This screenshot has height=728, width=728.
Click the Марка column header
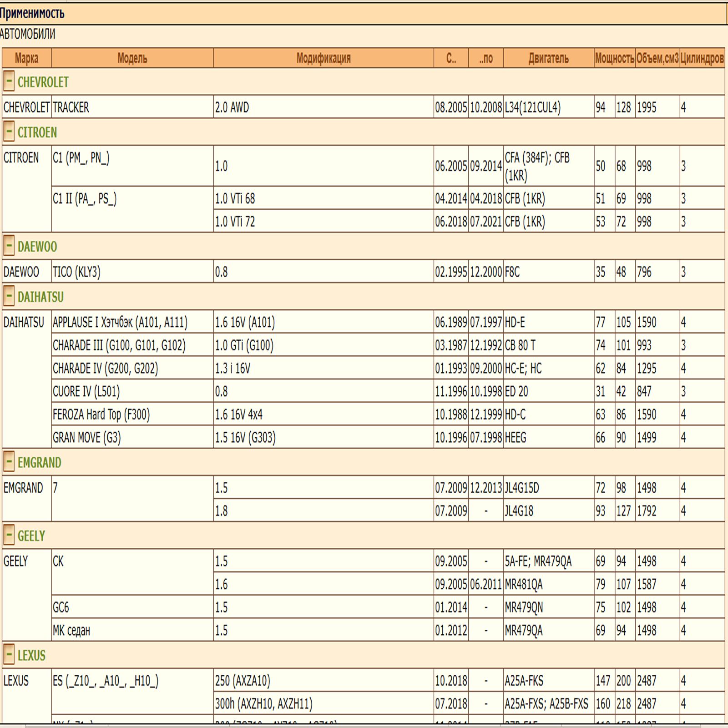(26, 58)
